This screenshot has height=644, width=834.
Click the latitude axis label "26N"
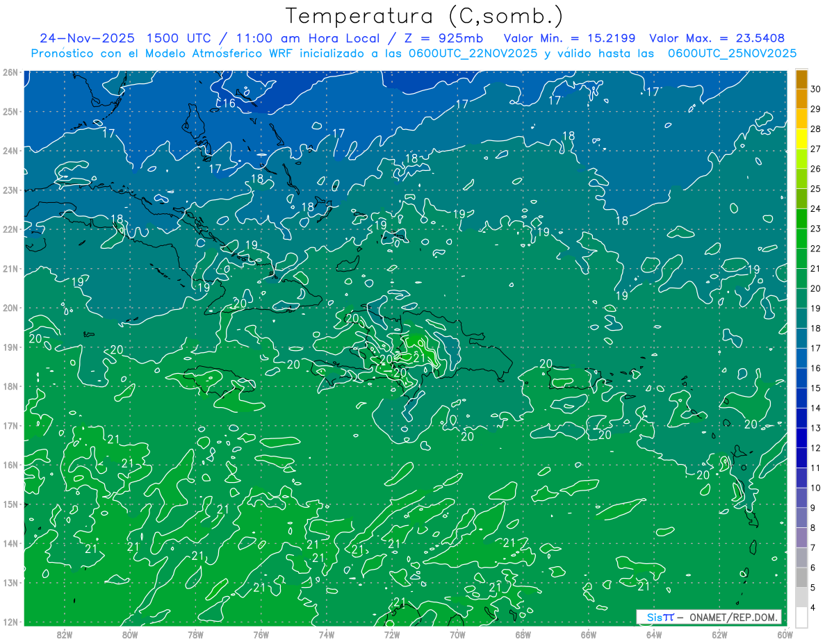point(10,72)
